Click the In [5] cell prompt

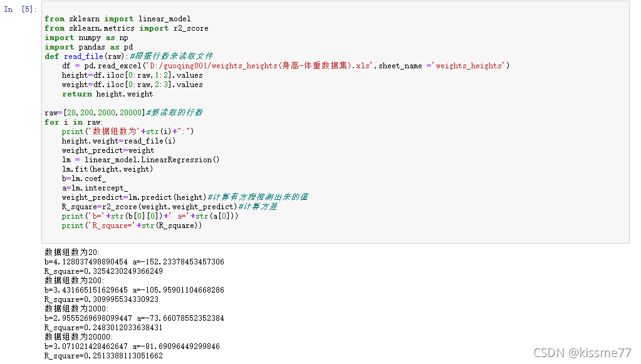click(20, 9)
